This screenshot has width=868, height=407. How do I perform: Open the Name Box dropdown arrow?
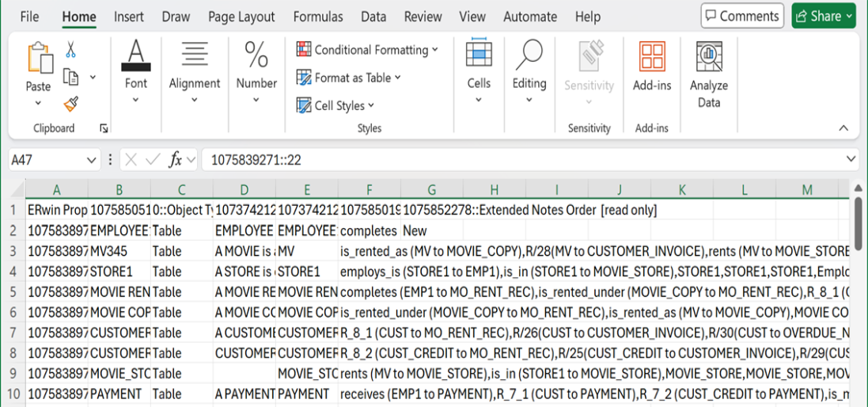click(92, 160)
